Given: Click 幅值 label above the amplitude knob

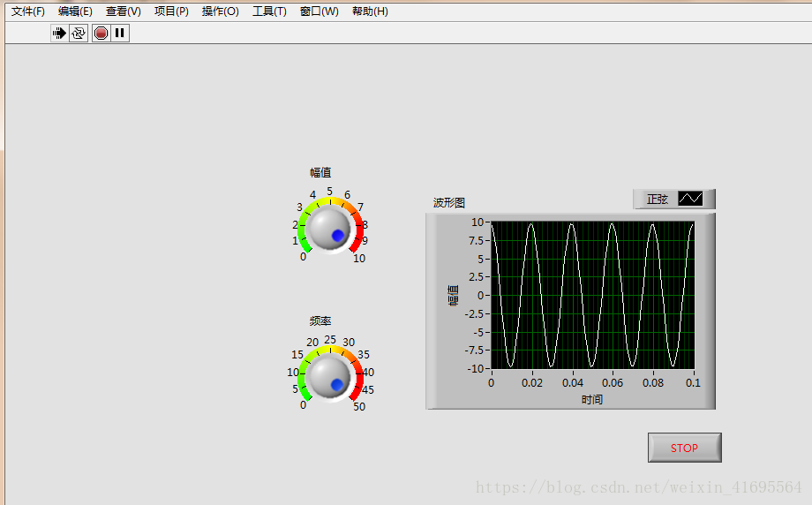Looking at the screenshot, I should point(320,172).
